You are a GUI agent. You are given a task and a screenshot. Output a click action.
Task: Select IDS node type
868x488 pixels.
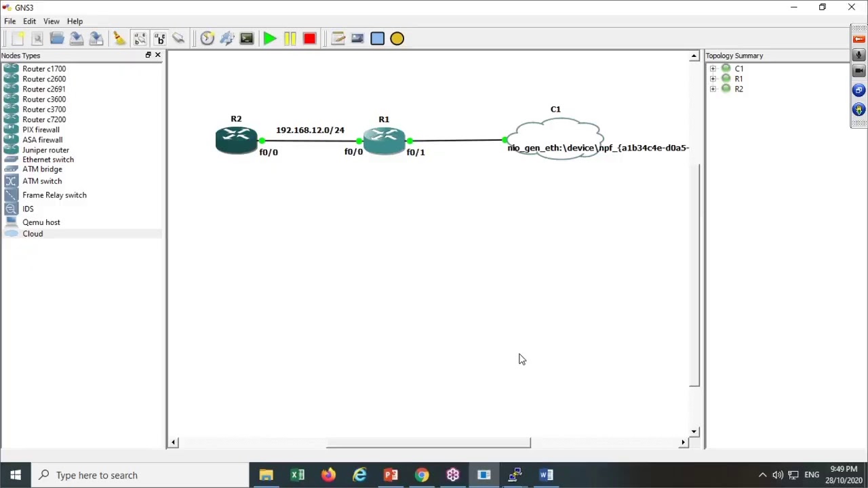pos(28,209)
